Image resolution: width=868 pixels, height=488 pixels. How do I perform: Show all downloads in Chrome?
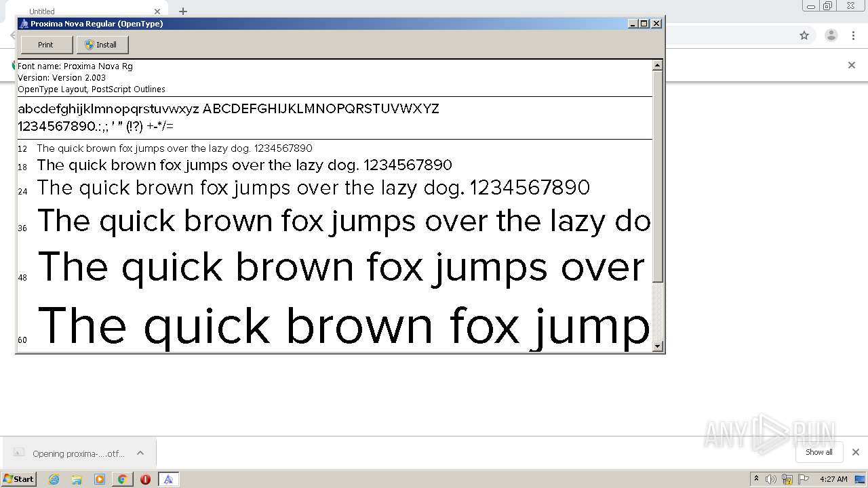click(x=818, y=452)
